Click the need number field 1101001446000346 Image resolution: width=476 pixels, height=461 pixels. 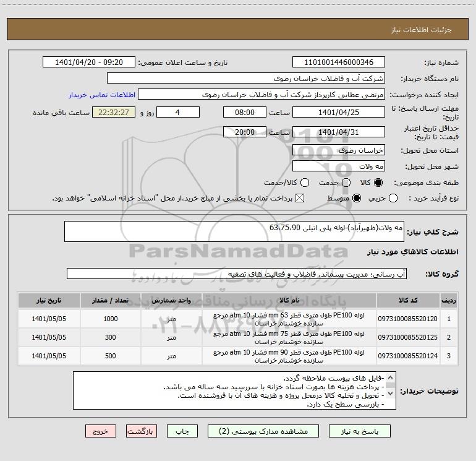[x=339, y=62]
